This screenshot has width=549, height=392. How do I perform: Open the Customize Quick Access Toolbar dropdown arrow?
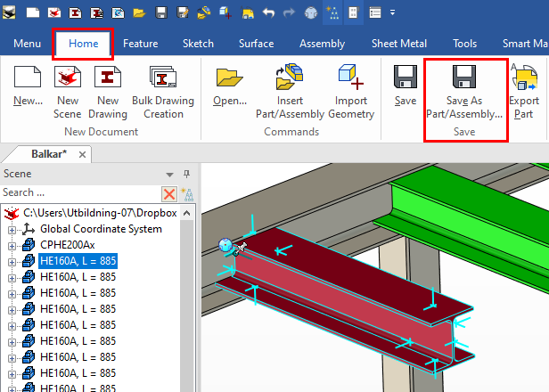392,12
